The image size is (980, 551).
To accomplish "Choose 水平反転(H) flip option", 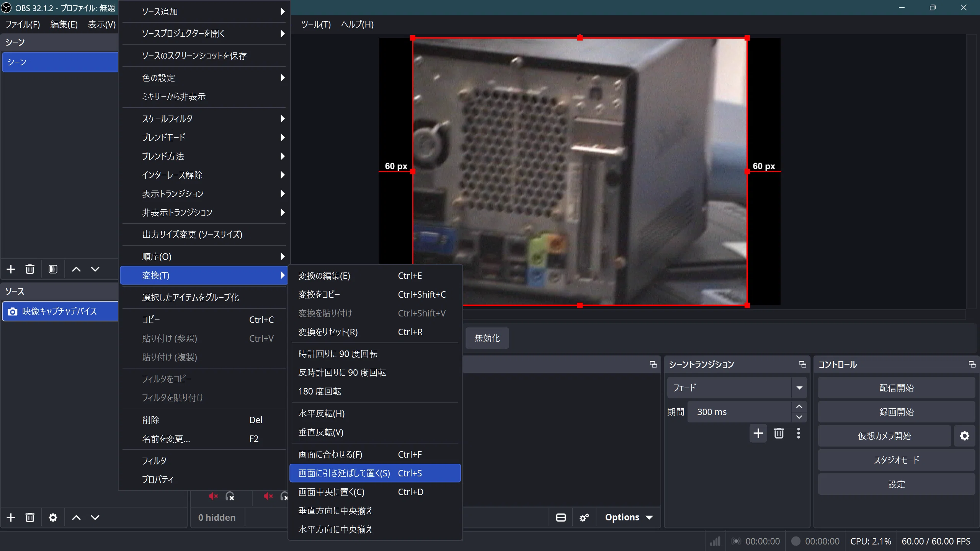I will click(375, 413).
